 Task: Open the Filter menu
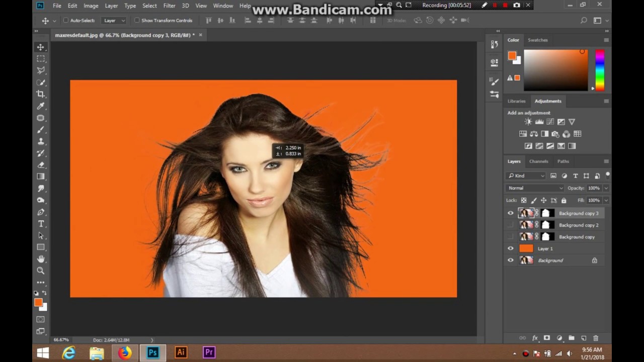pos(169,6)
